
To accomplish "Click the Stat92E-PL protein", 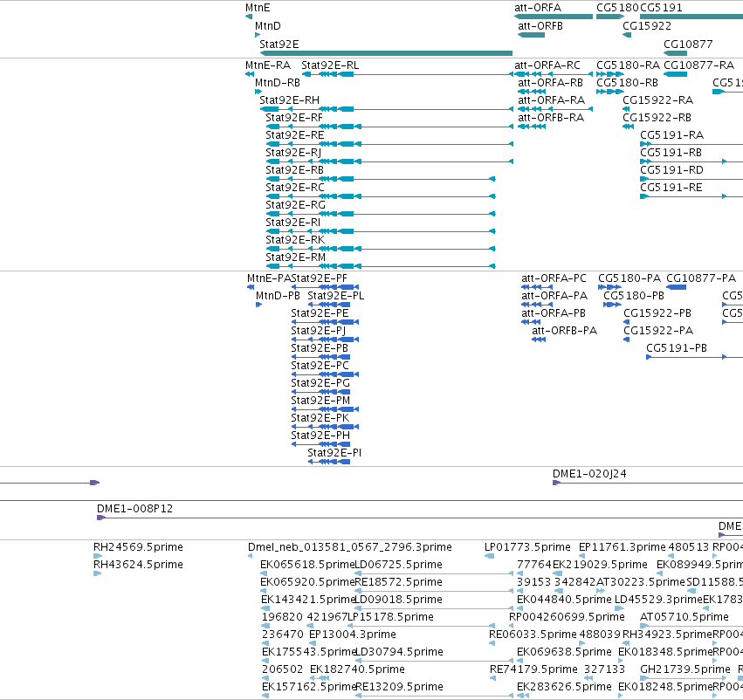I will (x=329, y=305).
